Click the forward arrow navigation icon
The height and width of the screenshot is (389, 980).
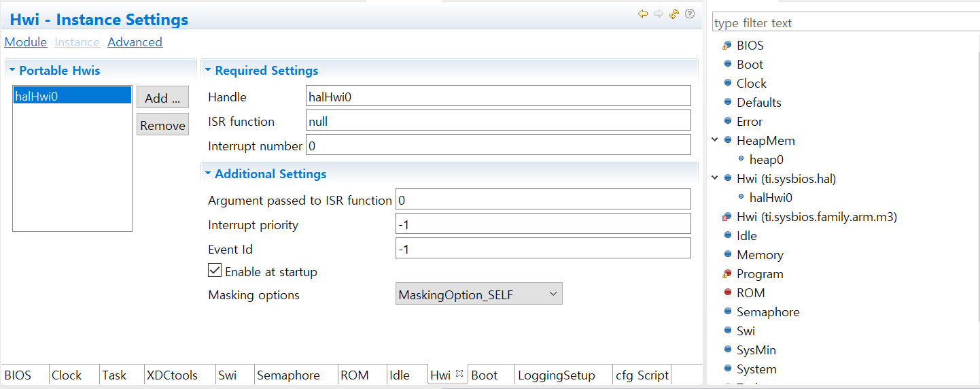click(658, 14)
